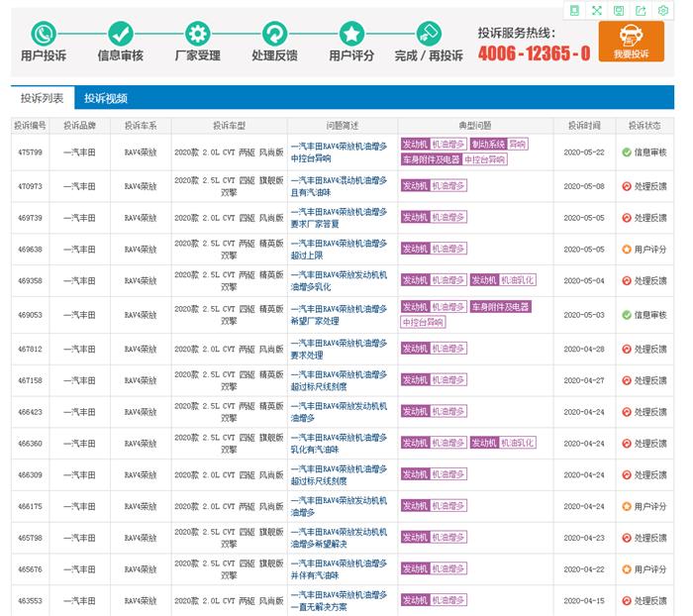This screenshot has width=693, height=616.
Task: Click the 发动机 机油乳化 tag in row 469358
Action: coord(503,280)
